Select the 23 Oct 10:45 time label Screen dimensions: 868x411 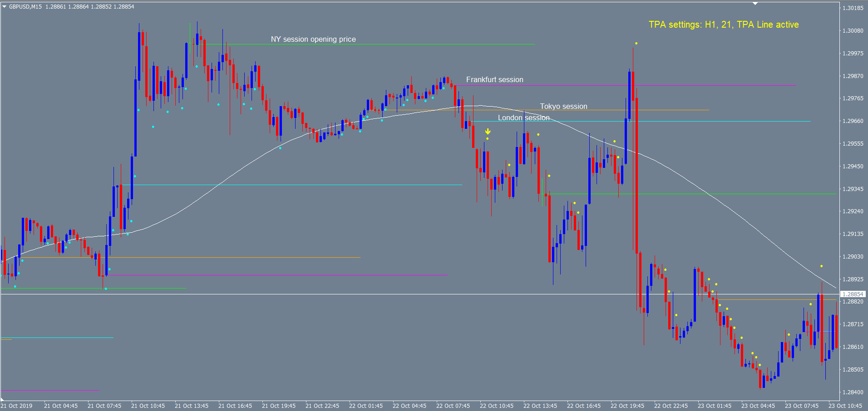pos(845,406)
